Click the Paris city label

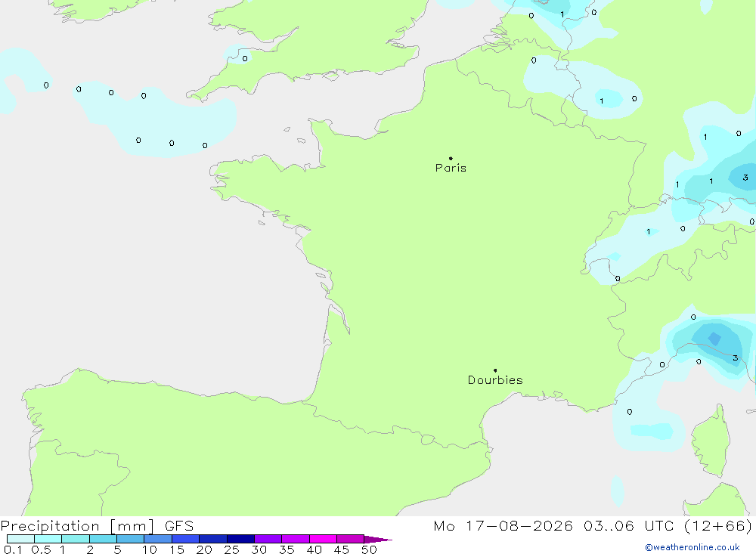(451, 168)
